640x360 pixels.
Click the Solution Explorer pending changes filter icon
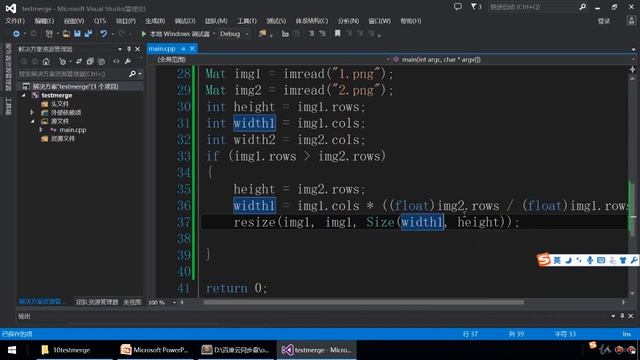pos(62,62)
